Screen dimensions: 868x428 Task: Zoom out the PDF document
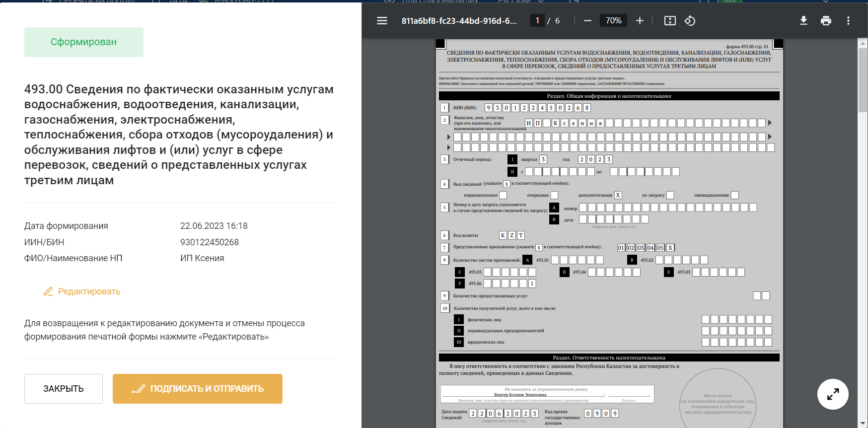(x=587, y=21)
